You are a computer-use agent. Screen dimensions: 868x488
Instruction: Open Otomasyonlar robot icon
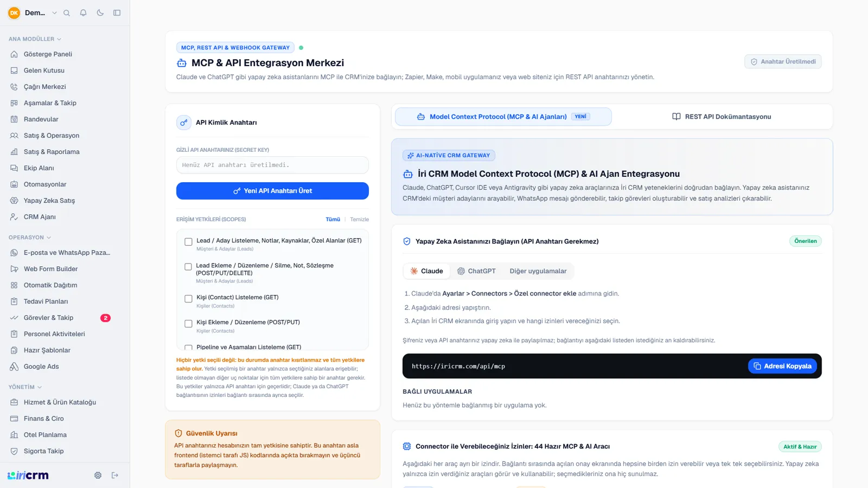coord(14,184)
